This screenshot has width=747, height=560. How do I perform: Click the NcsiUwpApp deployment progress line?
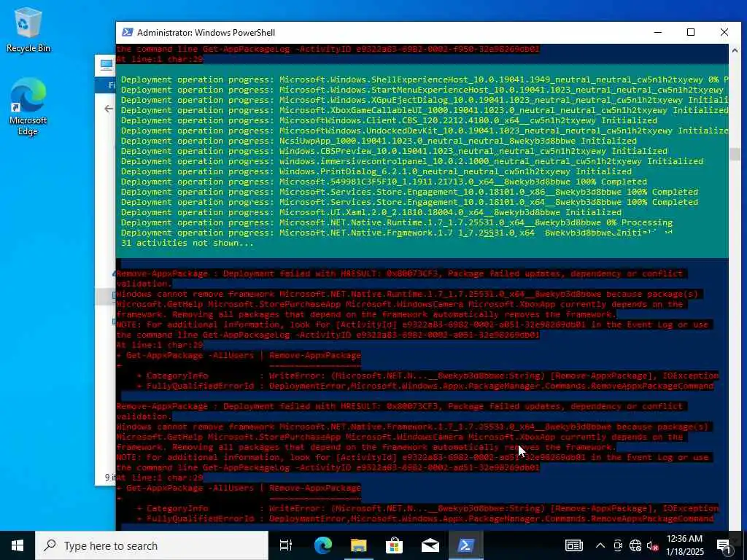pyautogui.click(x=379, y=141)
